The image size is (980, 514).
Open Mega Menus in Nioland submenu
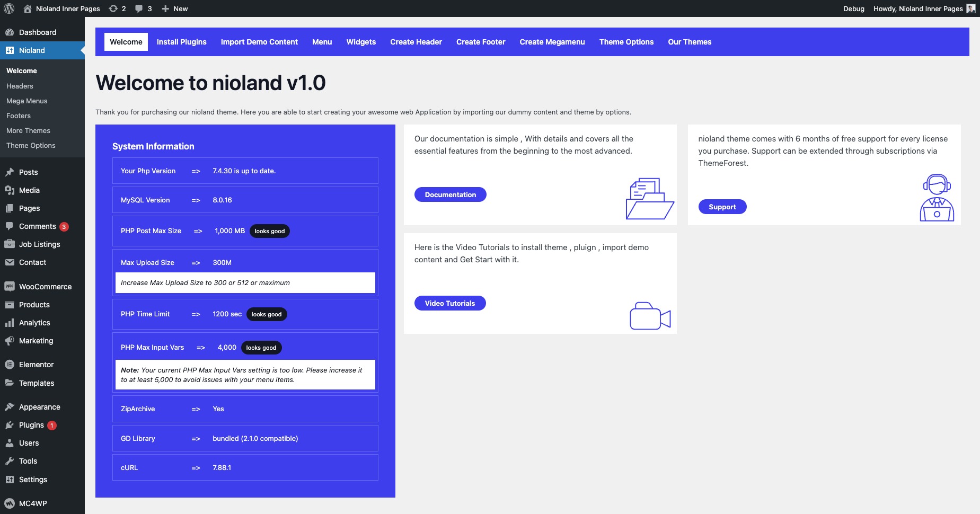click(x=27, y=101)
